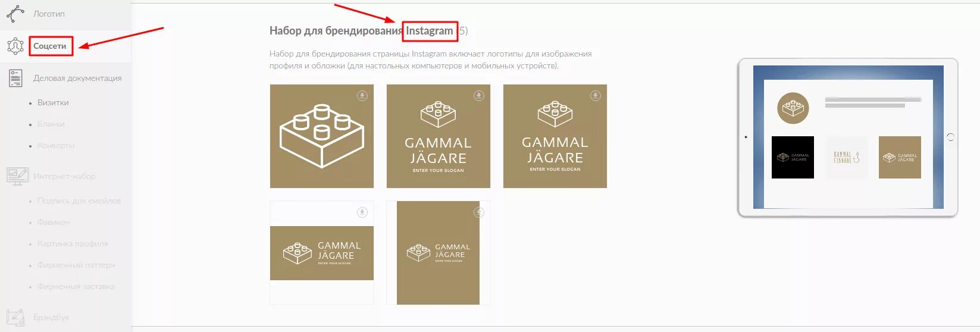The image size is (980, 332).
Task: Select Визитки under Деловая документация
Action: coord(53,102)
